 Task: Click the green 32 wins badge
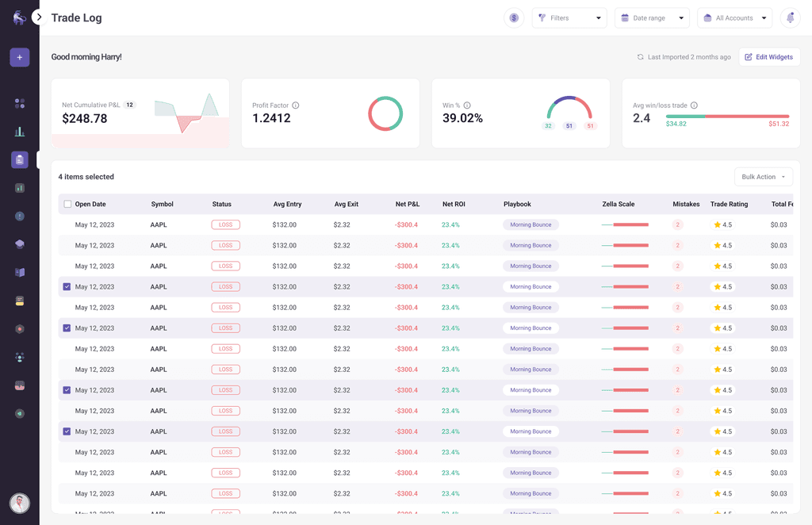pyautogui.click(x=548, y=126)
